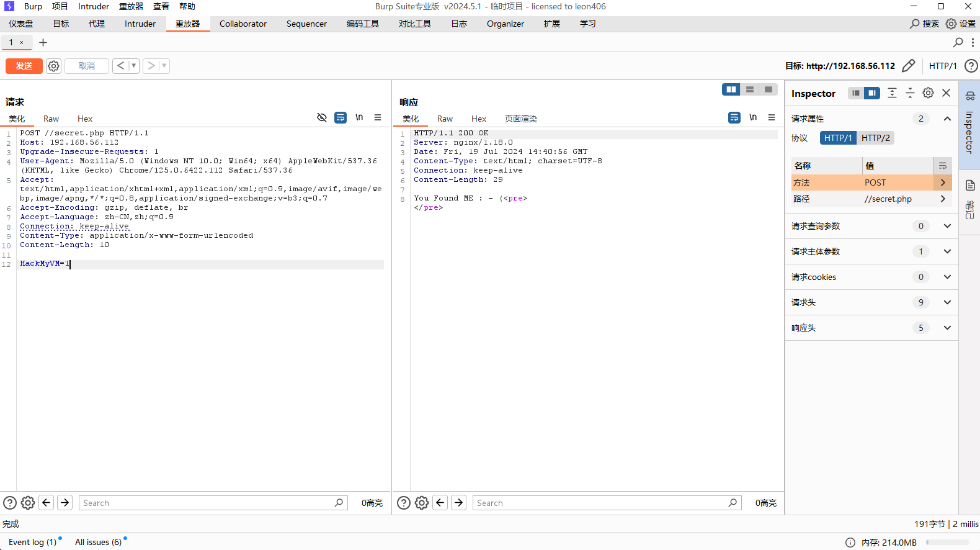Select HTTP/2 protocol in Inspector
The image size is (980, 550).
(x=875, y=138)
